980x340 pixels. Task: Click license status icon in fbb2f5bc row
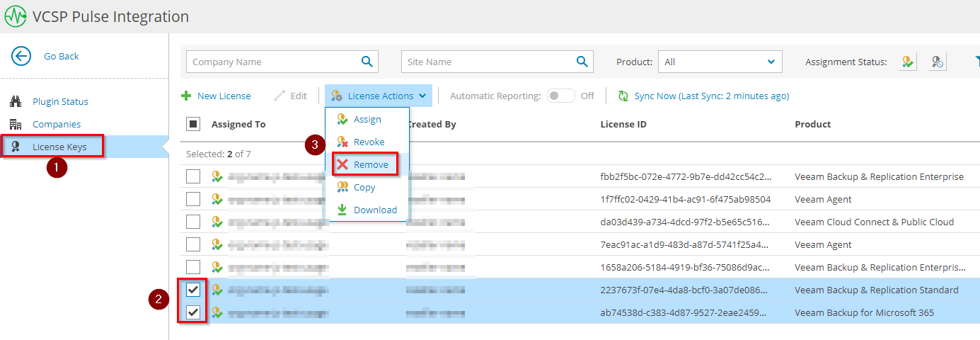click(x=217, y=176)
